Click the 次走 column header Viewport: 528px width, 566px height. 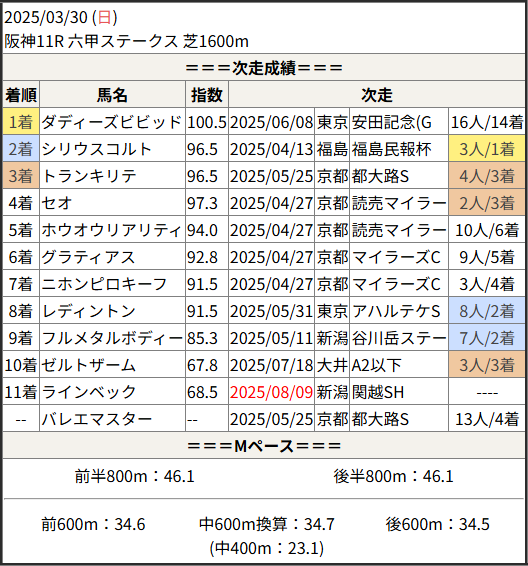pyautogui.click(x=377, y=95)
